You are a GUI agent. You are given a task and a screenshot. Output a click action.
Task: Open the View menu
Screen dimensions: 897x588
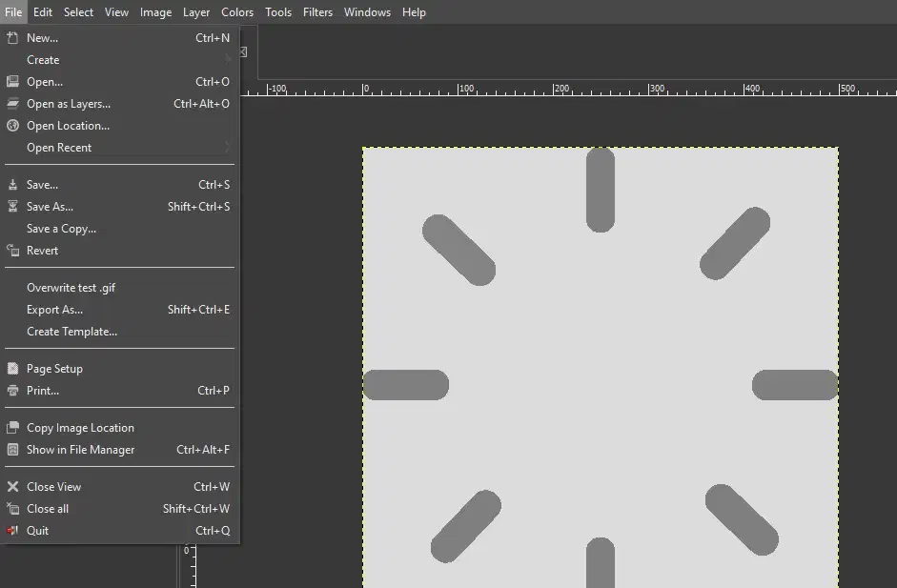(x=116, y=12)
